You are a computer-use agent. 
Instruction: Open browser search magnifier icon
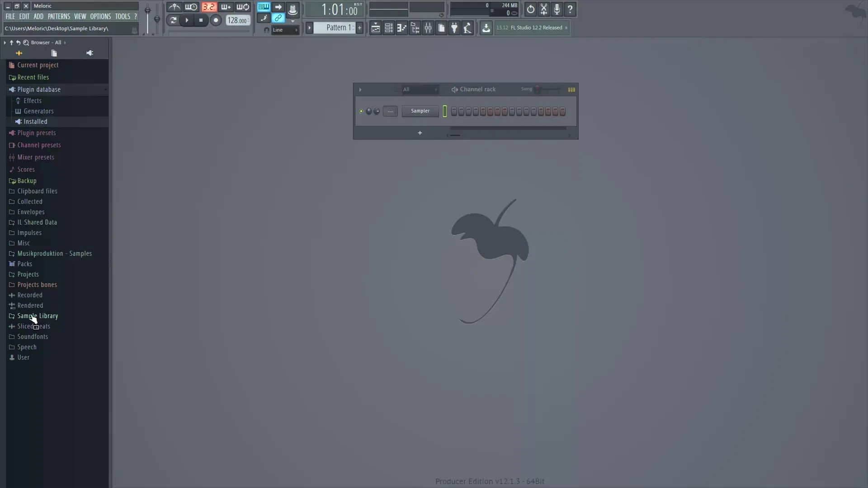pyautogui.click(x=26, y=42)
